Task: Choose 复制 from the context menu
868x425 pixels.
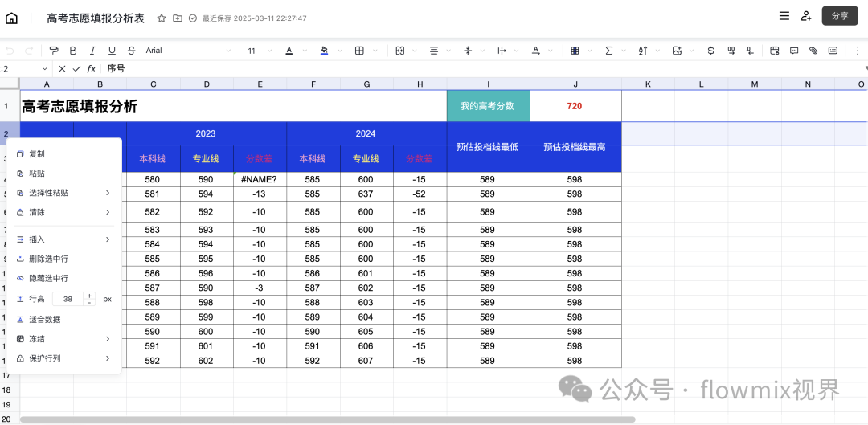Action: pyautogui.click(x=63, y=153)
